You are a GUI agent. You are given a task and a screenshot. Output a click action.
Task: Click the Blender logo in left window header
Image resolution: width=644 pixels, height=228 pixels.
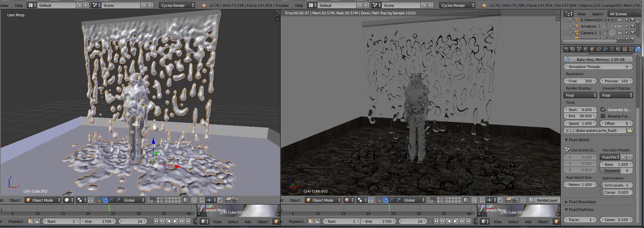(x=204, y=5)
